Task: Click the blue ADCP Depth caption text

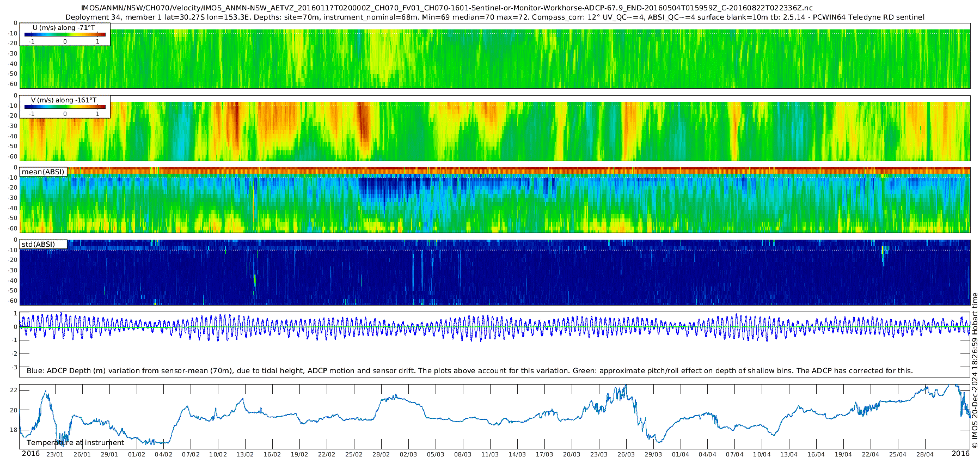Action: (x=469, y=371)
